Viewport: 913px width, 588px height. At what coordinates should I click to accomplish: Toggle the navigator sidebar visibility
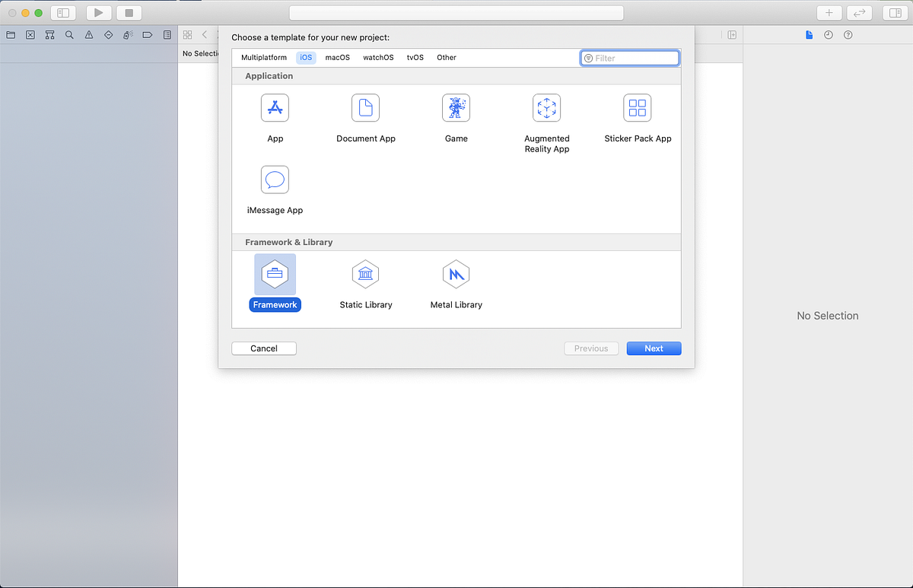(x=63, y=12)
